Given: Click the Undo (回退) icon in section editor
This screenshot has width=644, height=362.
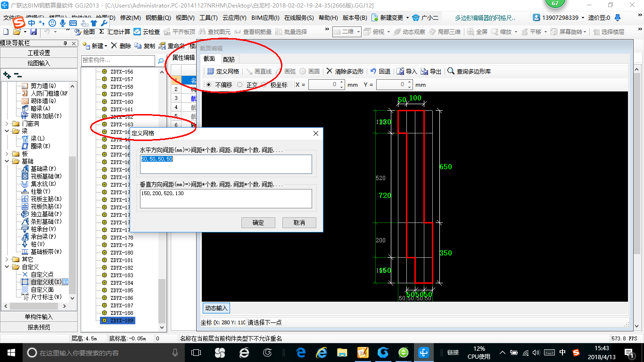Looking at the screenshot, I should point(373,72).
